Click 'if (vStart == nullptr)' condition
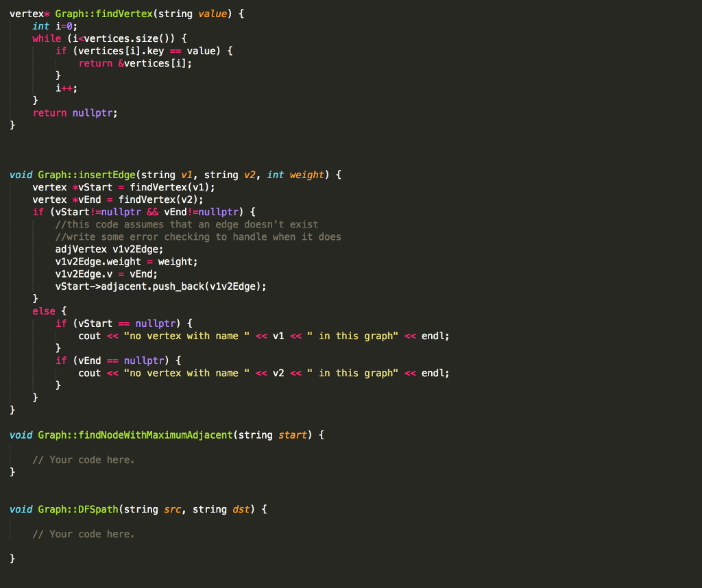 pos(124,323)
